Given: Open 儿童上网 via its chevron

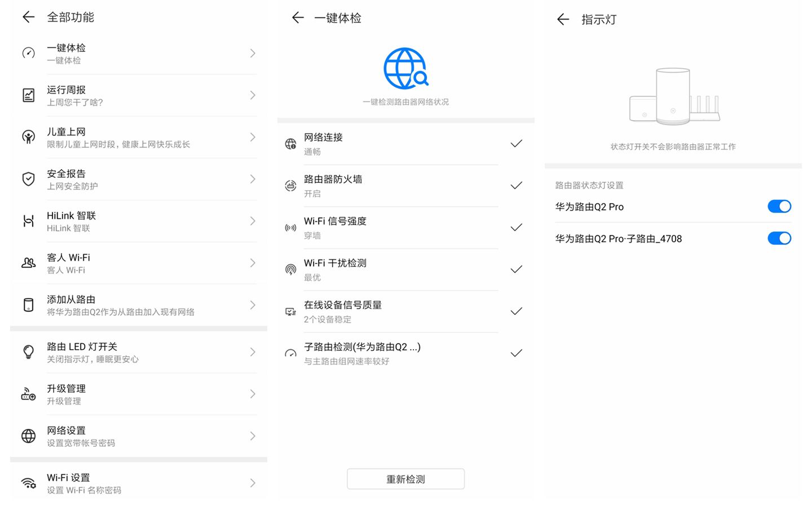Looking at the screenshot, I should pyautogui.click(x=253, y=137).
